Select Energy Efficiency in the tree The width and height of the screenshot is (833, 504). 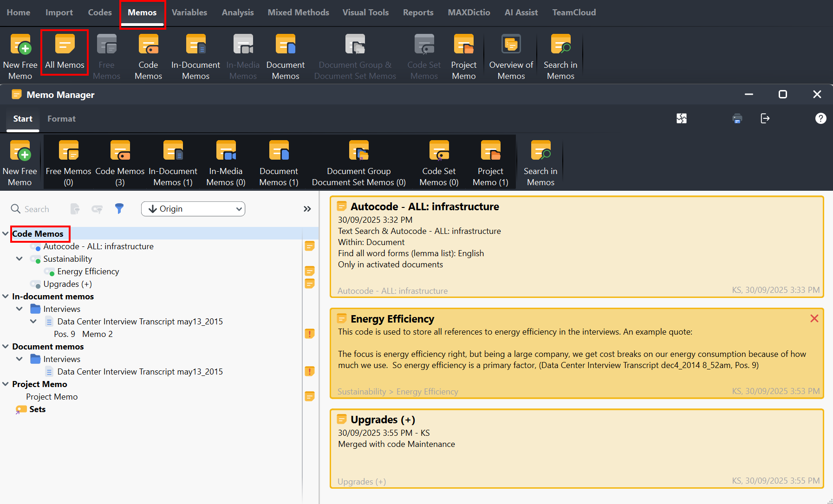(x=88, y=271)
